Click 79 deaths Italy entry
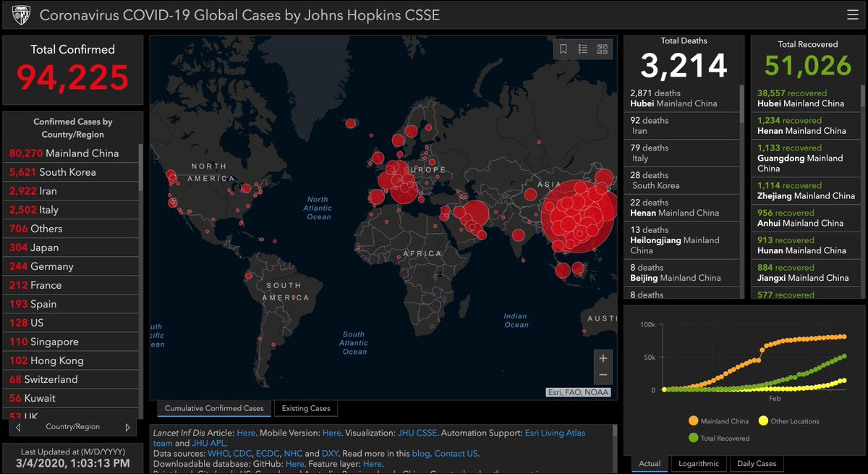 click(681, 153)
